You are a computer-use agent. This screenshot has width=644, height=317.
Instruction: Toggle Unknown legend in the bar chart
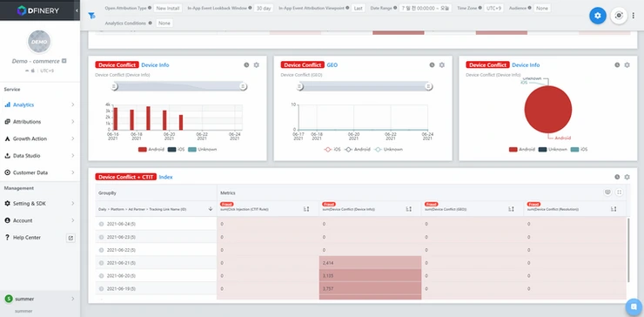(x=202, y=149)
